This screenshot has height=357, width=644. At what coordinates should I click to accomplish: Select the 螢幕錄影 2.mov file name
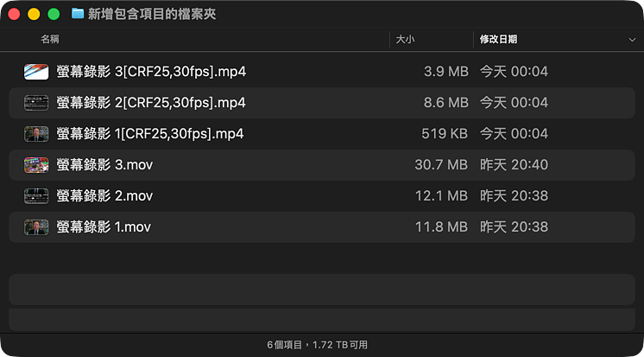[x=104, y=196]
